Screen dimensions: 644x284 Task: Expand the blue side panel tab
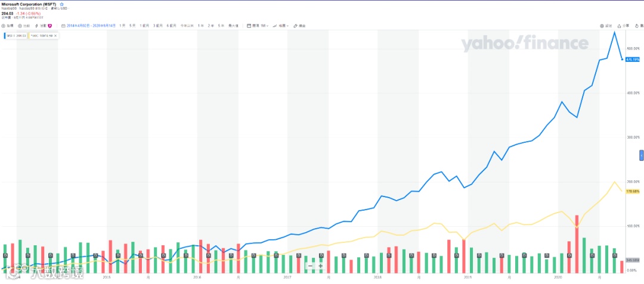pyautogui.click(x=642, y=156)
